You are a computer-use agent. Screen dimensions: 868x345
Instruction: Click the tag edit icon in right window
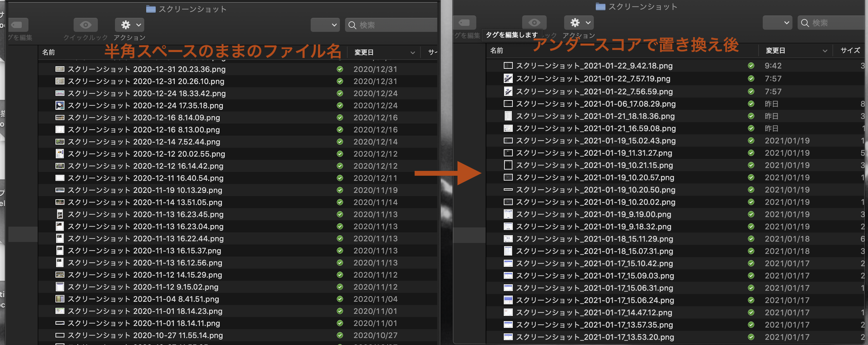[x=465, y=23]
